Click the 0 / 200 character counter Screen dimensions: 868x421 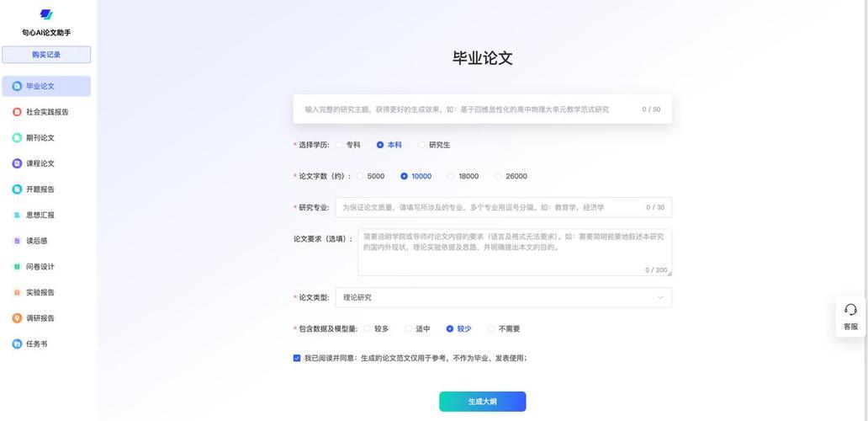(x=656, y=269)
